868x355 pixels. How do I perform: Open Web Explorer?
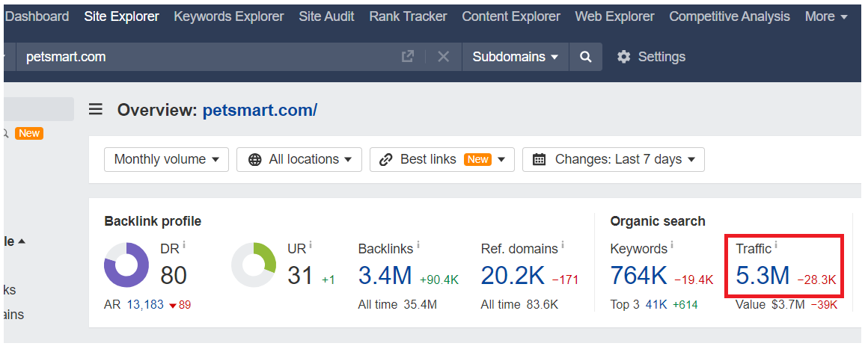(614, 16)
